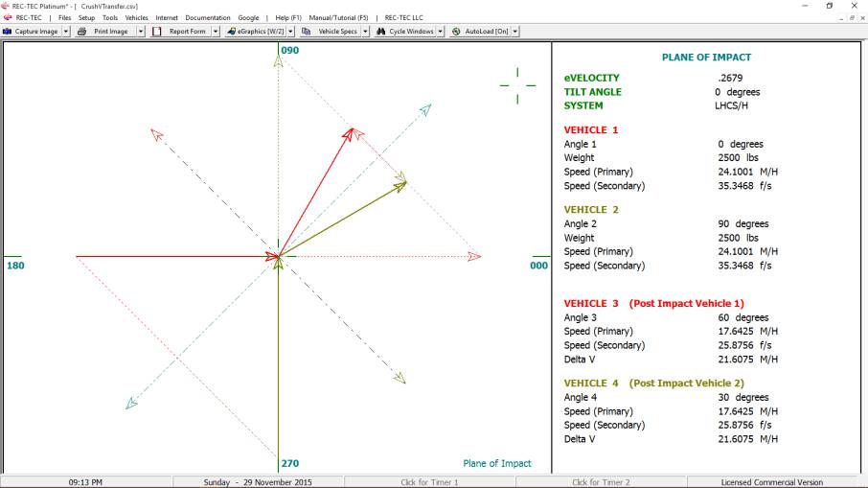The image size is (868, 488).
Task: Click the Vehicle Specs icon
Action: 307,32
